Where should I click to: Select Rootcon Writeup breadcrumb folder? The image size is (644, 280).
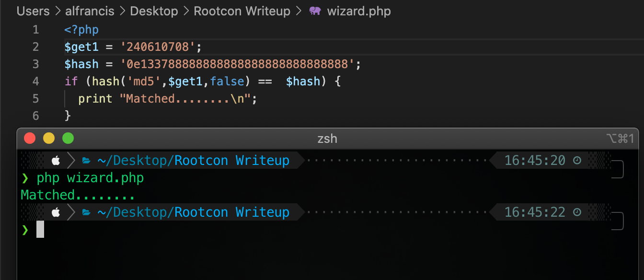coord(242,11)
